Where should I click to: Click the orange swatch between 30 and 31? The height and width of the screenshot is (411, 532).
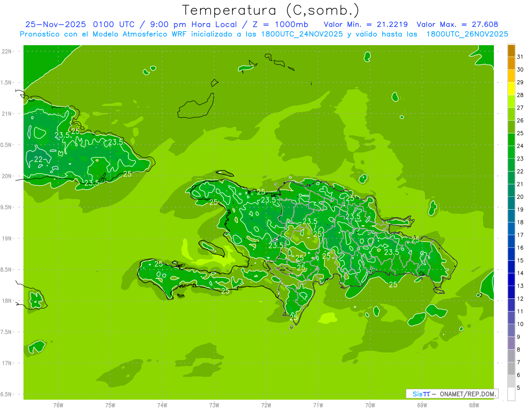pyautogui.click(x=511, y=63)
